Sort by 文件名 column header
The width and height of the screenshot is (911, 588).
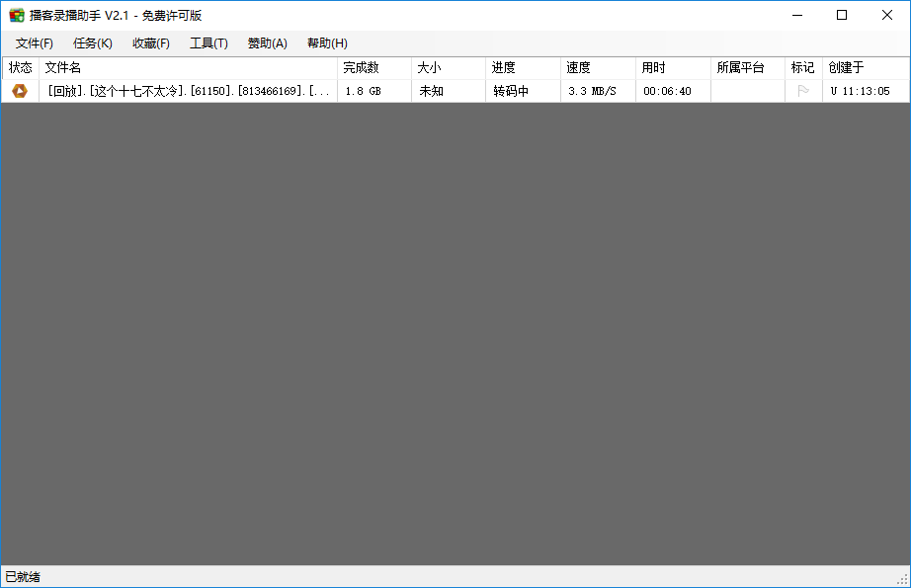click(x=188, y=68)
